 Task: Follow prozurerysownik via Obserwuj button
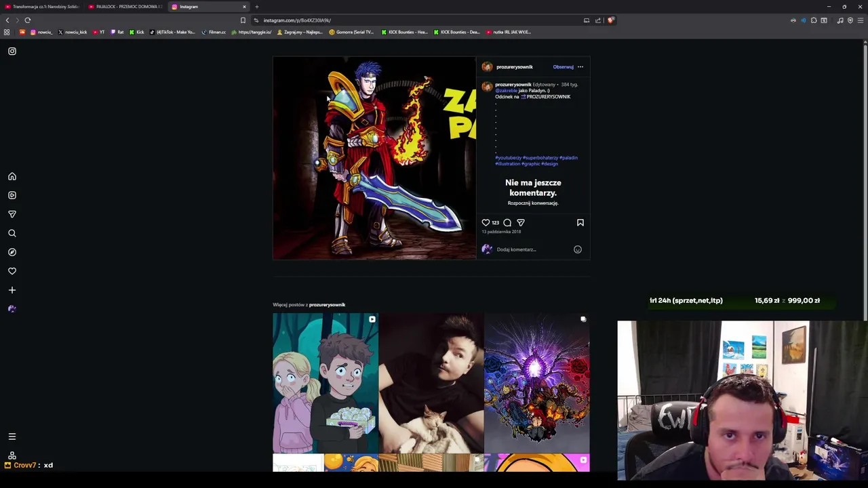coord(563,67)
